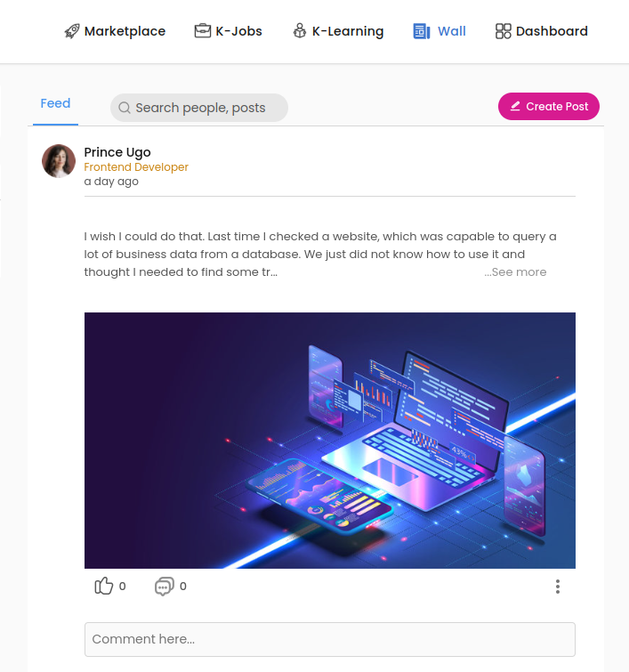This screenshot has height=672, width=629.
Task: Click the search magnifier icon
Action: coord(125,108)
